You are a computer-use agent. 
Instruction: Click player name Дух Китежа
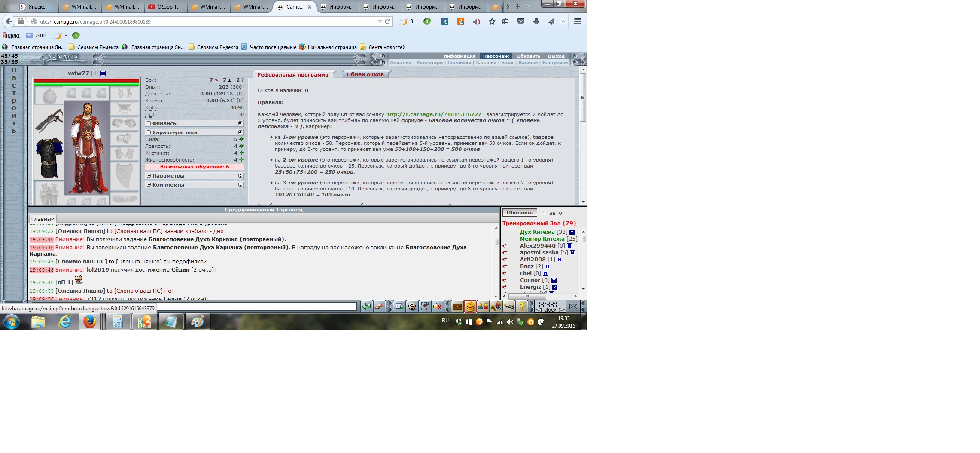537,232
